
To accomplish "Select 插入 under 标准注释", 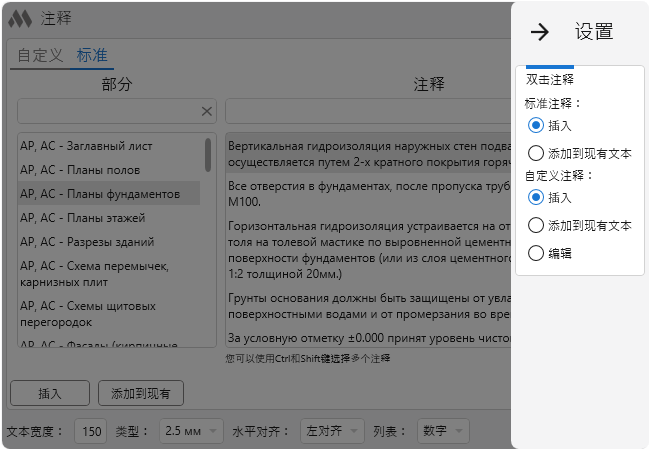I will (536, 126).
